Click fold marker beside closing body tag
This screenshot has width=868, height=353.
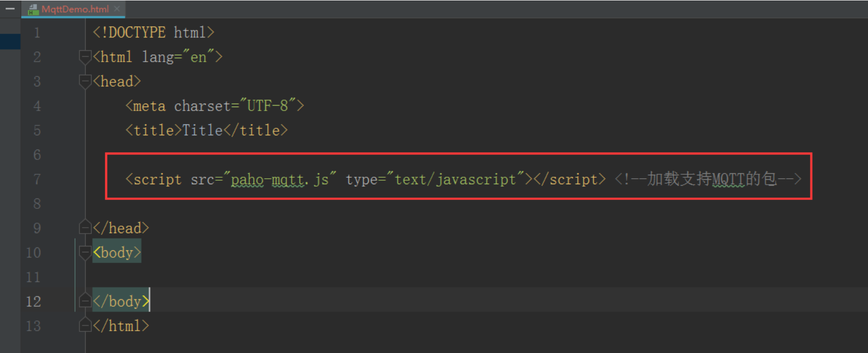tap(85, 301)
